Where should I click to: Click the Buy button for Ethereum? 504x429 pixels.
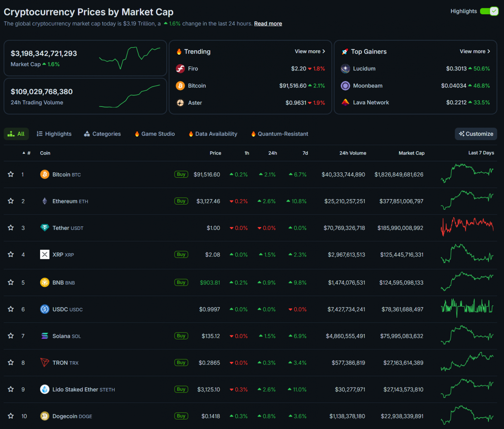pyautogui.click(x=181, y=201)
